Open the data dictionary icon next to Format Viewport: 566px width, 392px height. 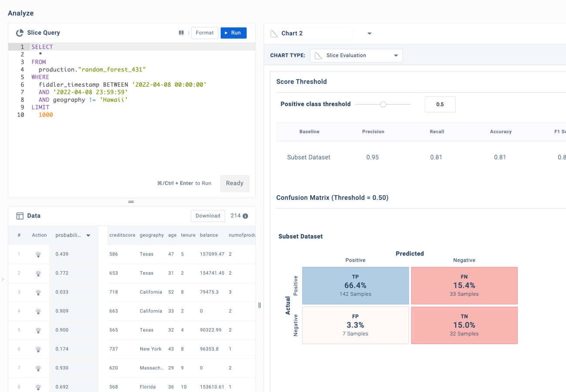(181, 33)
